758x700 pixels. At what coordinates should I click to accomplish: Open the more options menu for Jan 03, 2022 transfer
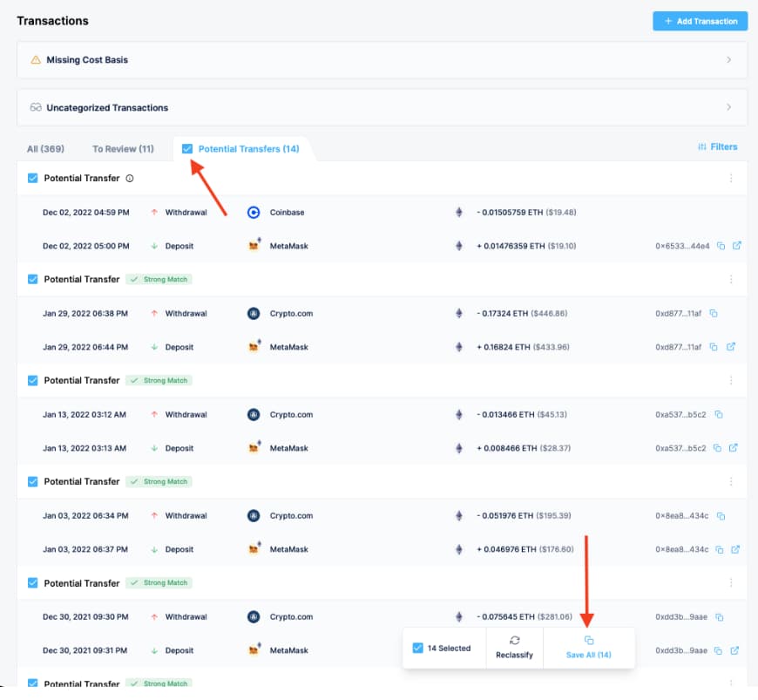point(731,481)
